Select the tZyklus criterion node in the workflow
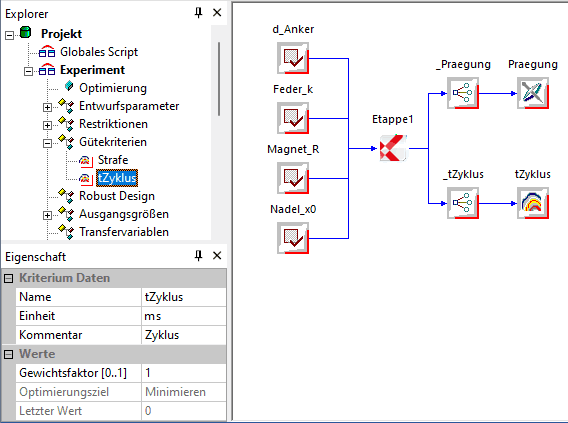The width and height of the screenshot is (568, 423). pyautogui.click(x=533, y=203)
